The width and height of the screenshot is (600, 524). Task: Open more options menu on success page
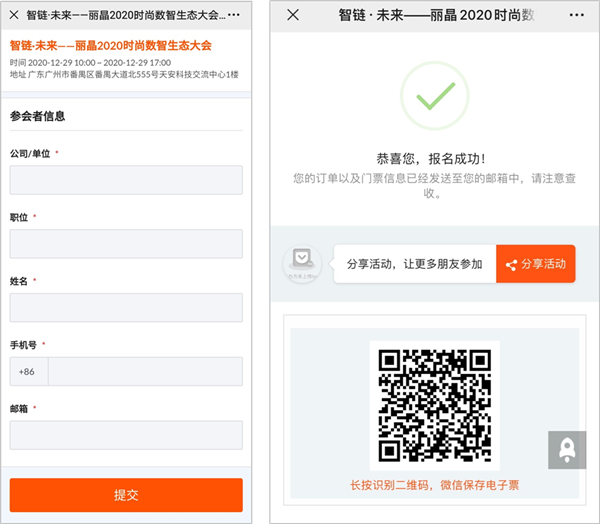[x=577, y=15]
